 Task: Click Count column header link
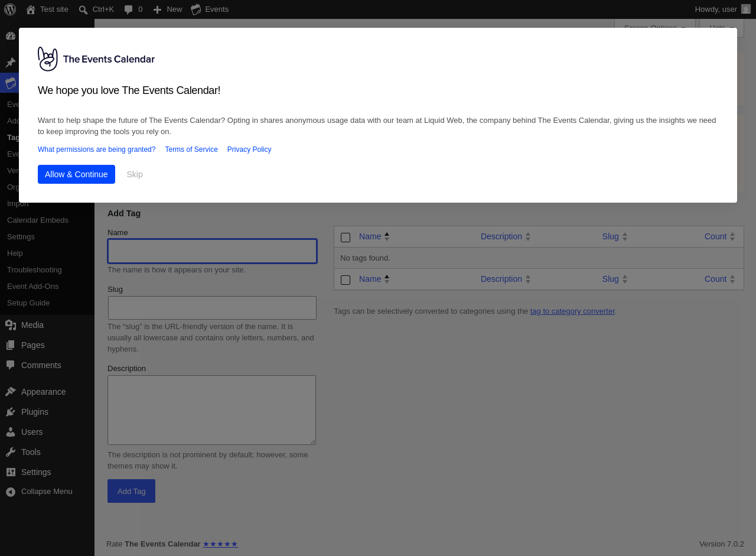tap(715, 236)
